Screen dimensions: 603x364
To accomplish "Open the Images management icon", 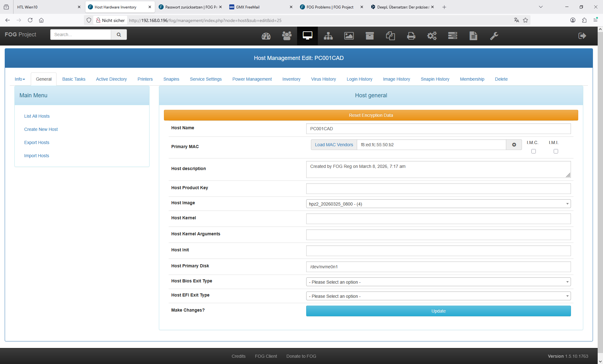I will tap(349, 36).
